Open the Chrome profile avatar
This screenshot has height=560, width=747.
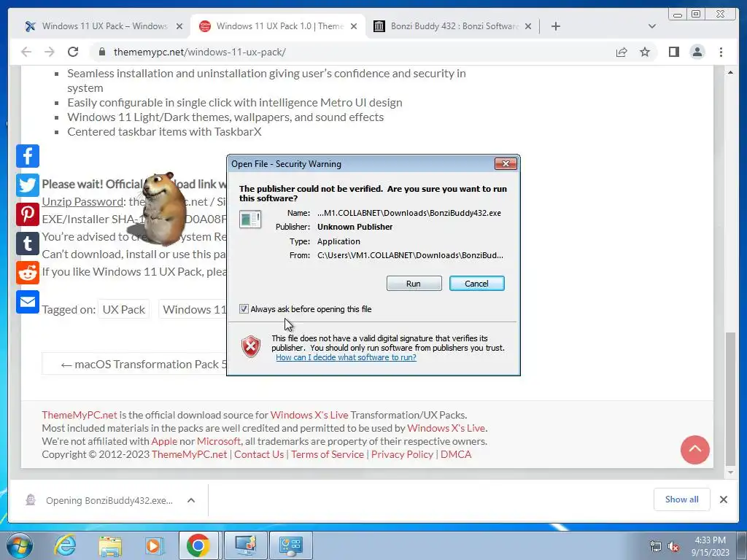[697, 52]
